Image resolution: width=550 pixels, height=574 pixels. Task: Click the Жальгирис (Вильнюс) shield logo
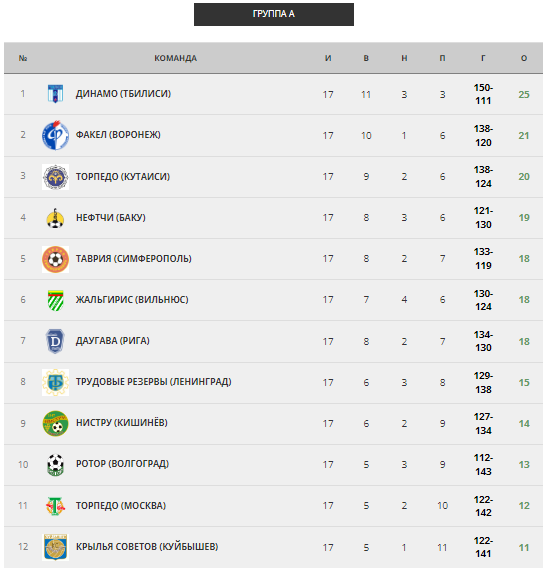[x=56, y=300]
